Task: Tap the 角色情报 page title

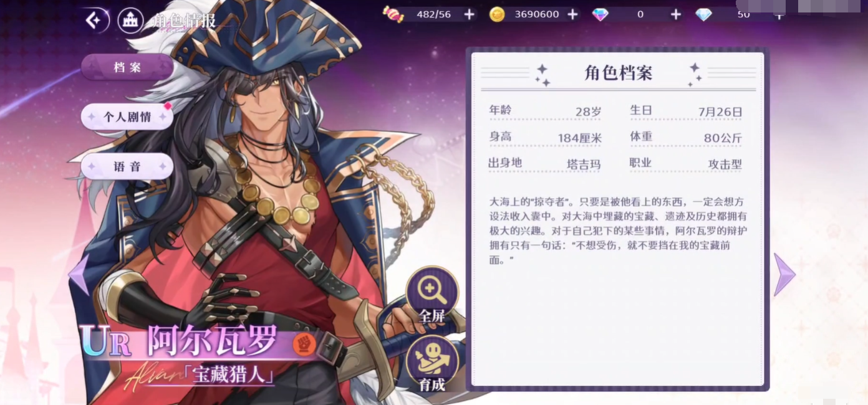Action: tap(184, 21)
